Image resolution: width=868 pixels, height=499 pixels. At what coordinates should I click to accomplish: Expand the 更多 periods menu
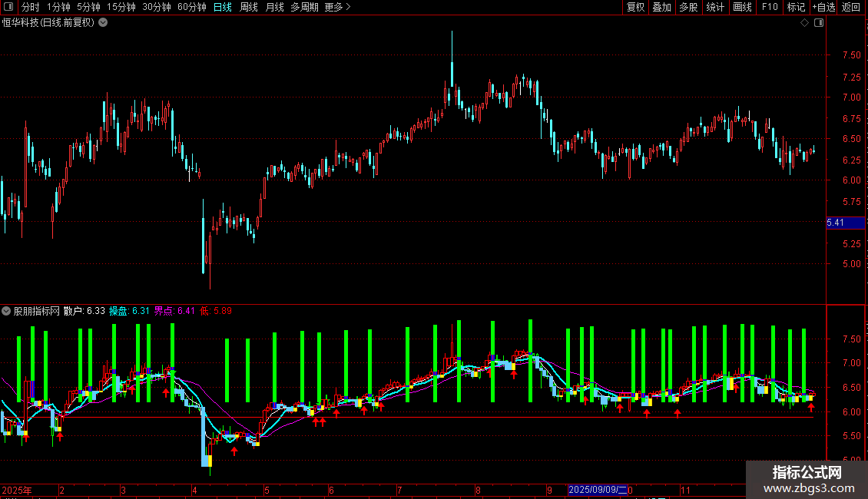pos(338,7)
